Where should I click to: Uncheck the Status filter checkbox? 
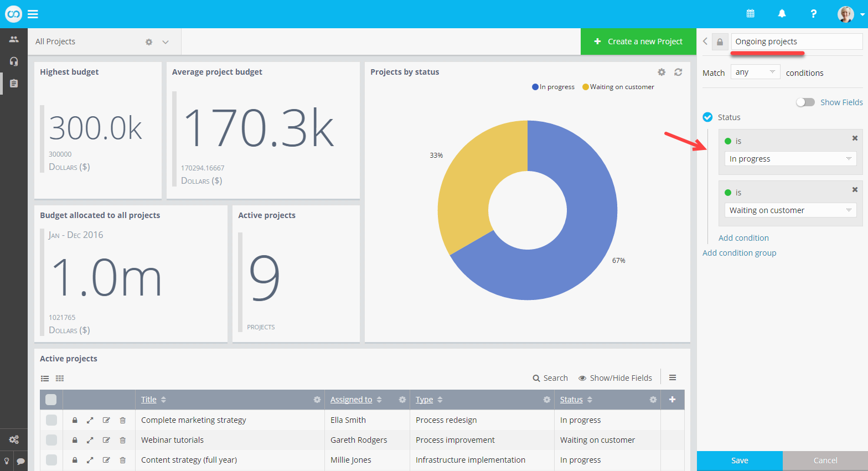(707, 117)
